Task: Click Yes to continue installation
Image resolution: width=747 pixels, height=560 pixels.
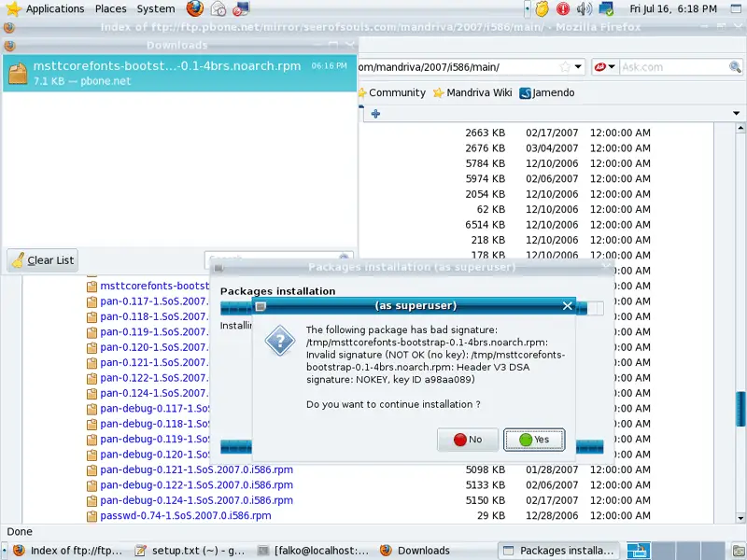Action: click(534, 439)
